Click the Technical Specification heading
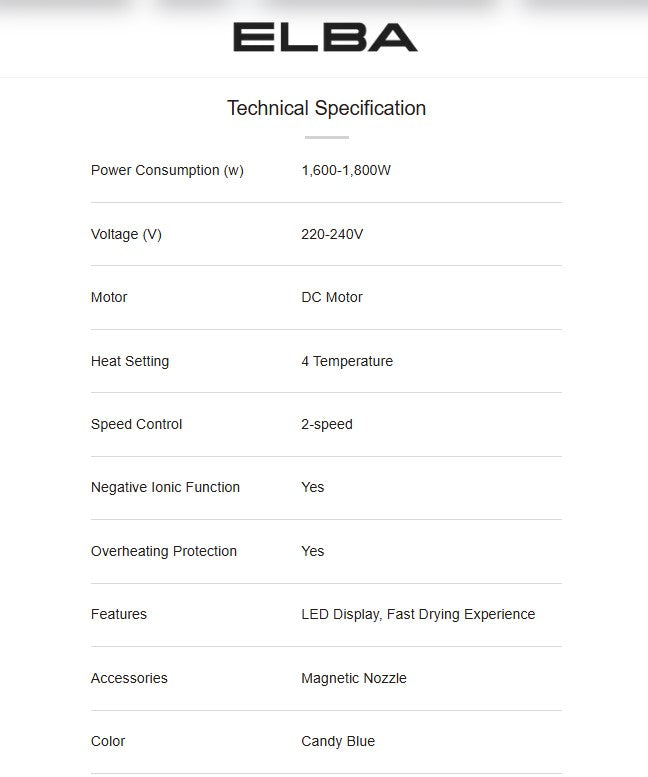Image resolution: width=648 pixels, height=777 pixels. [x=326, y=108]
